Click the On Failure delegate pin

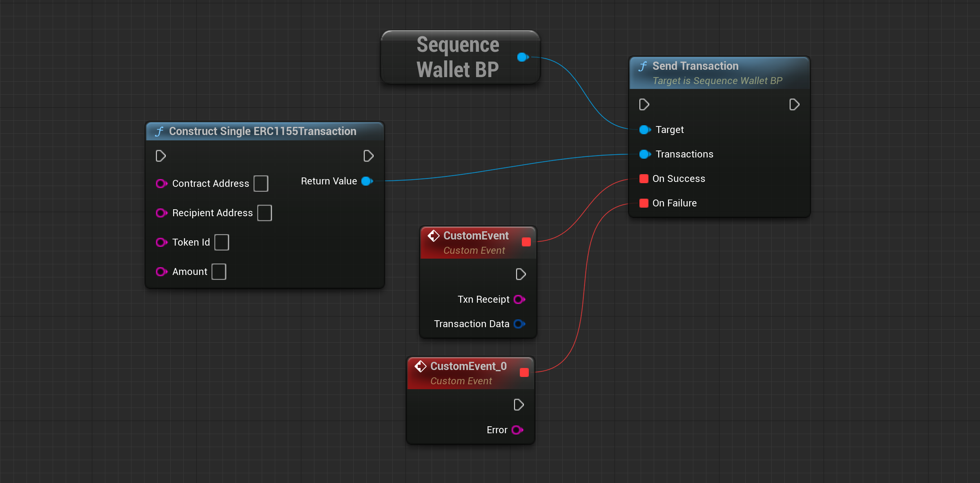click(644, 203)
